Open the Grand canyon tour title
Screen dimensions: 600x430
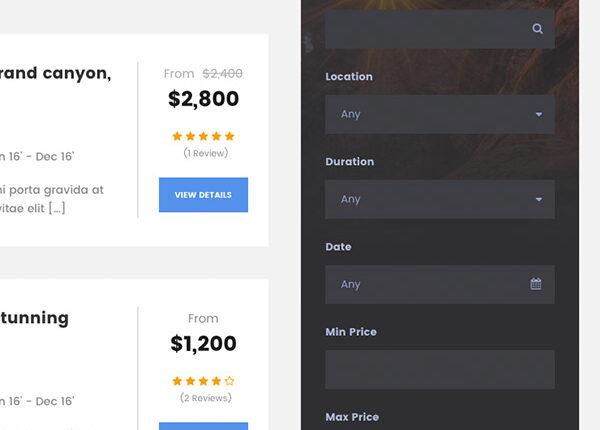(56, 73)
